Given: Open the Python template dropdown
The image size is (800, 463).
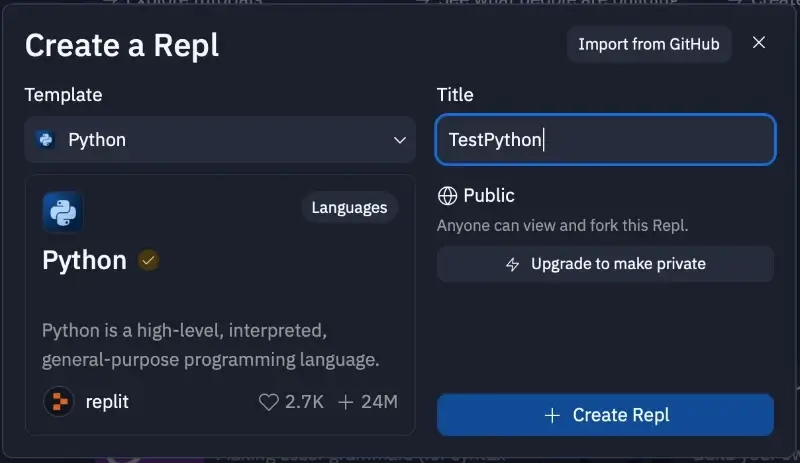Looking at the screenshot, I should [220, 140].
